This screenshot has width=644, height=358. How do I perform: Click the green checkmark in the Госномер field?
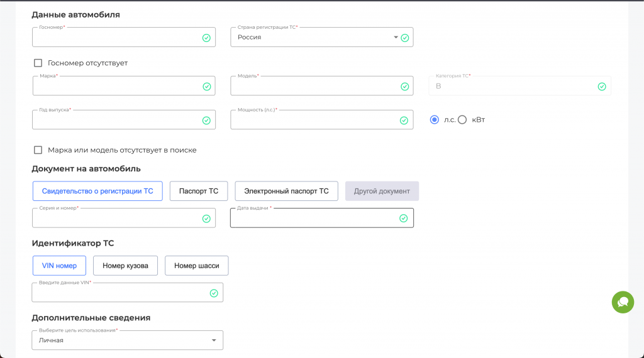[x=206, y=38]
